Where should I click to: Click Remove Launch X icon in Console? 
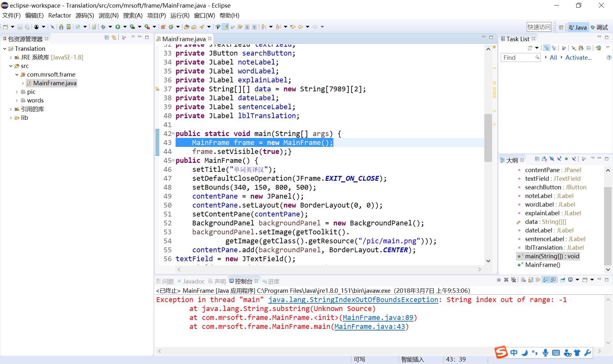[x=506, y=280]
